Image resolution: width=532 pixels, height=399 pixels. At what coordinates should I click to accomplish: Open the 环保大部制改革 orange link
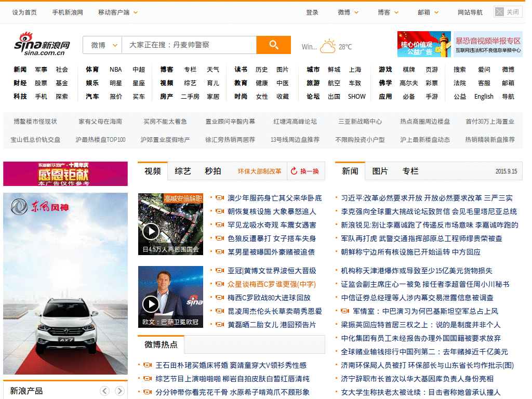260,171
